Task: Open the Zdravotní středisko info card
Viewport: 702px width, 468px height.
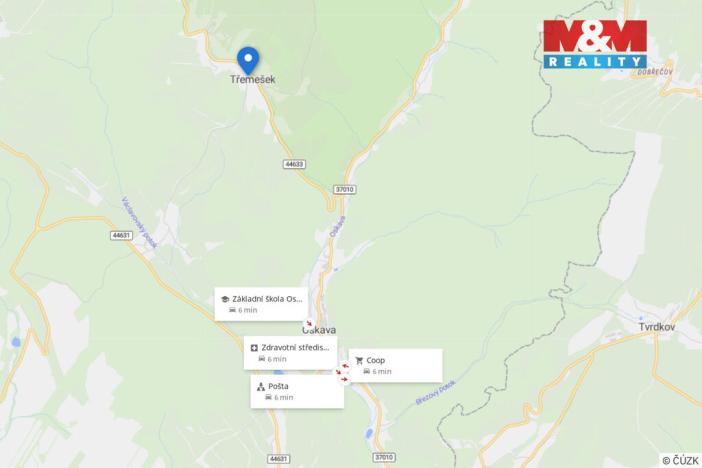Action: pos(291,353)
